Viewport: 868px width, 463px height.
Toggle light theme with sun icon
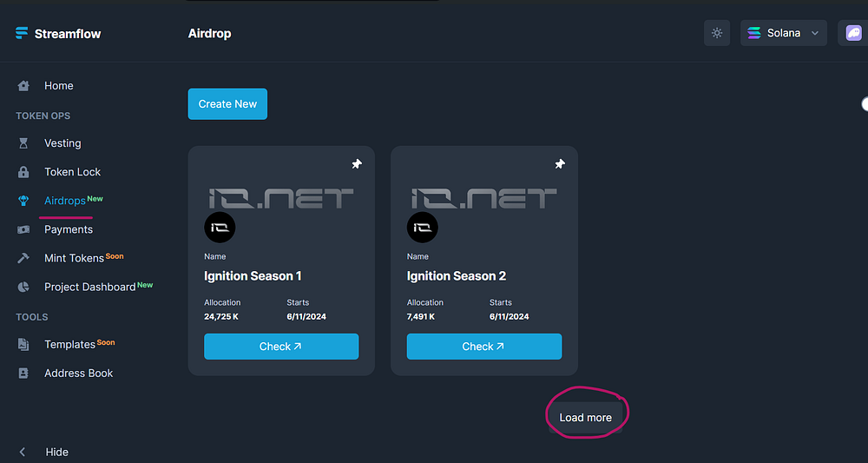tap(717, 33)
